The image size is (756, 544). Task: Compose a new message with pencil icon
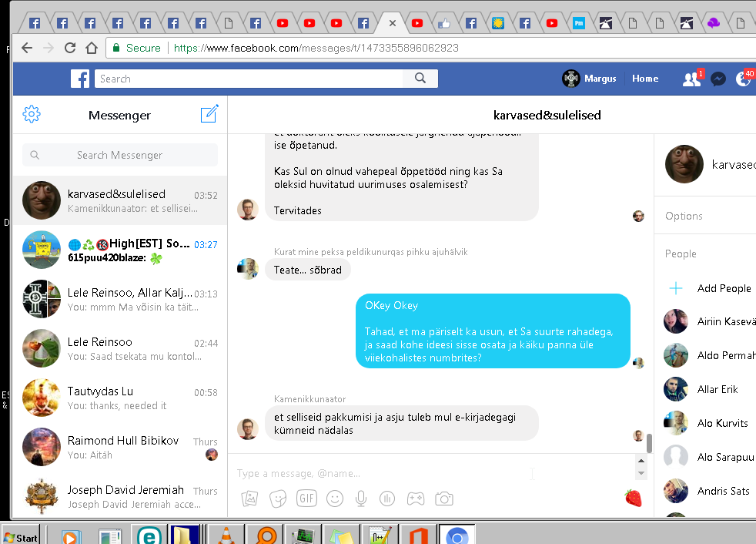coord(209,114)
